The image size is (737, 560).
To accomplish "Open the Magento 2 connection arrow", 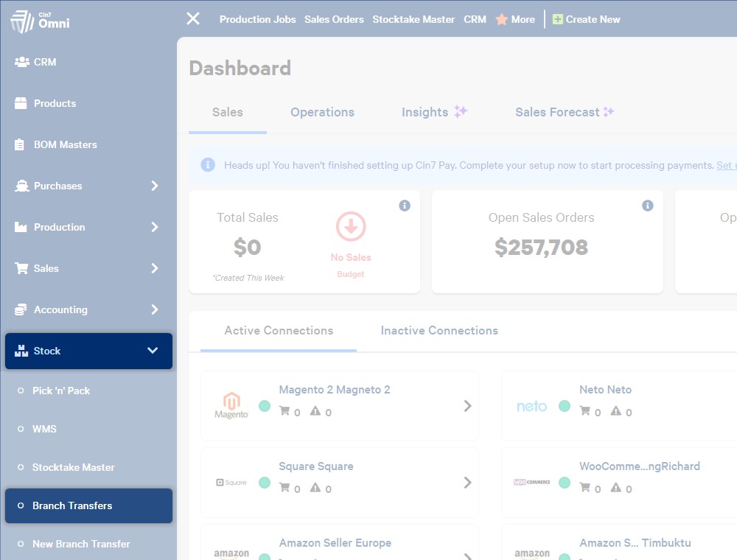I will 467,406.
